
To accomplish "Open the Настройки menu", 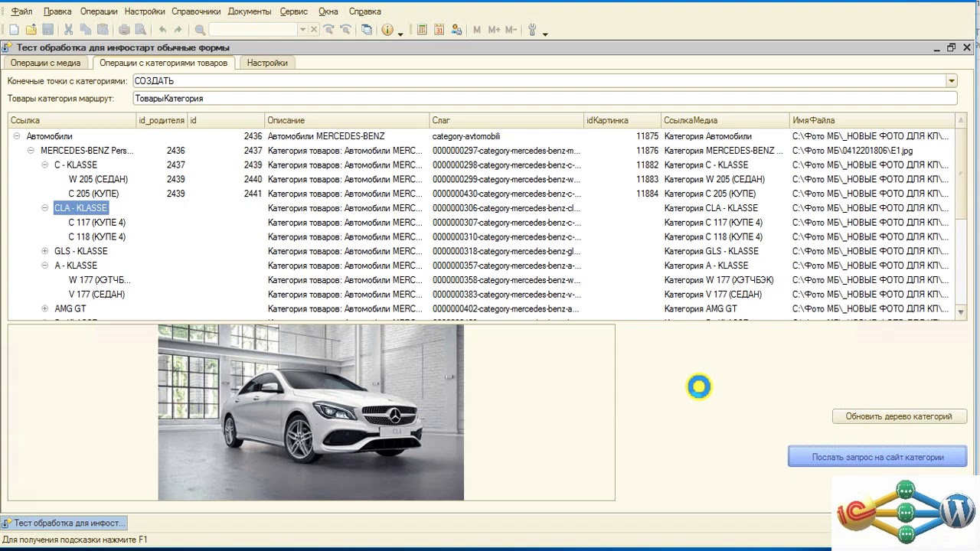I will (x=145, y=11).
